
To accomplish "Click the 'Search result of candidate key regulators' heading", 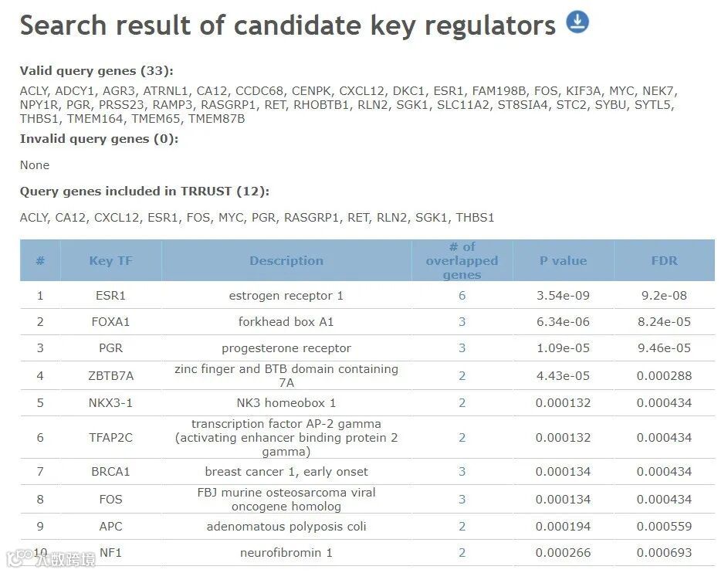I will click(287, 25).
